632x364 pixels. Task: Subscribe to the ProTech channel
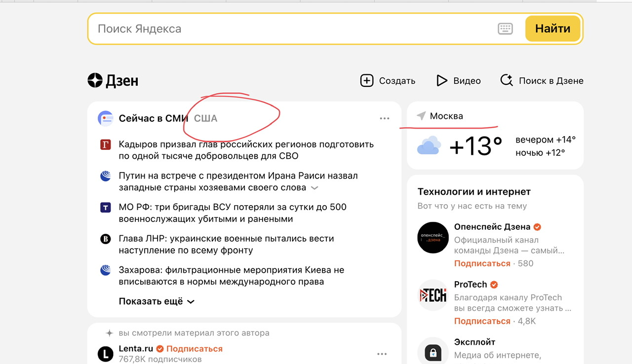(x=482, y=321)
